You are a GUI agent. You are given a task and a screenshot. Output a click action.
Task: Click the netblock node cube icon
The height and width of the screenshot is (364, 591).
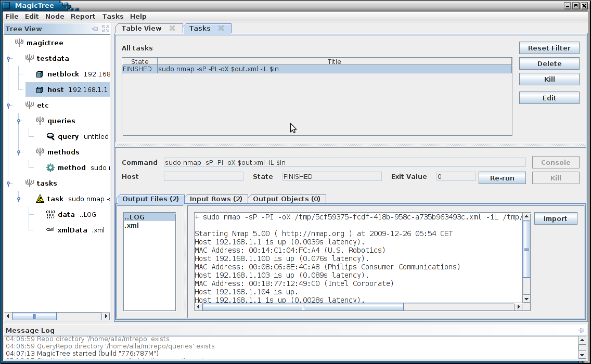(x=40, y=74)
